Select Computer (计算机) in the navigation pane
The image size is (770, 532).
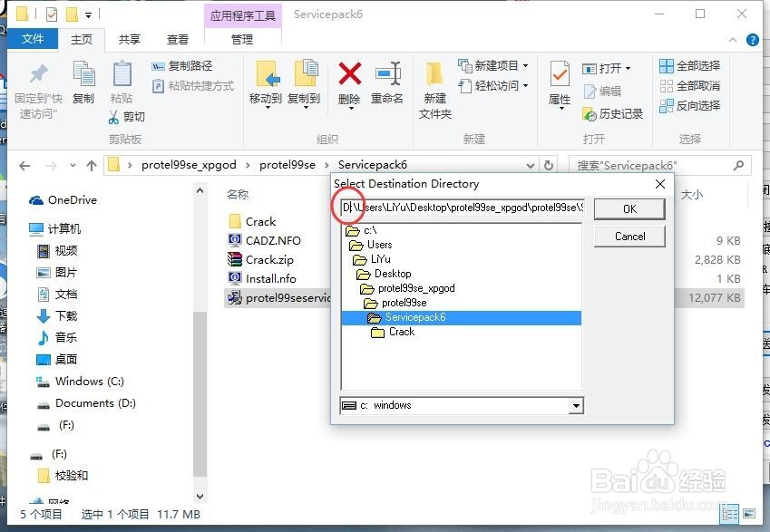coord(55,228)
